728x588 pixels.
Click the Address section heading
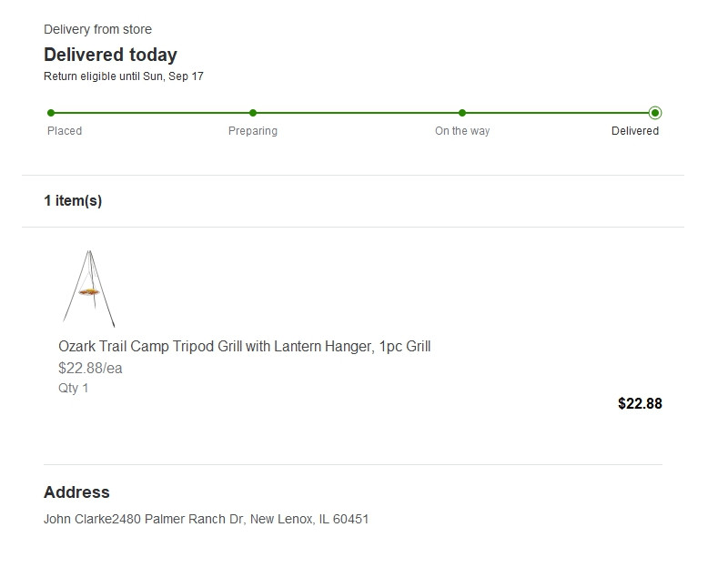(76, 492)
